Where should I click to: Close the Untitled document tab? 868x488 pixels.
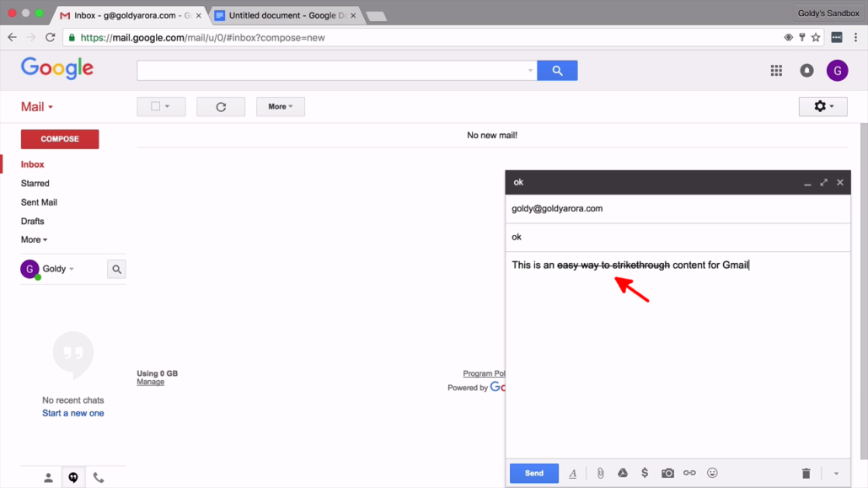(x=353, y=15)
